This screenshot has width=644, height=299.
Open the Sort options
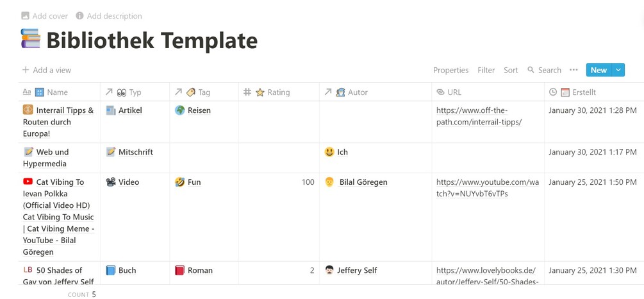click(x=511, y=70)
